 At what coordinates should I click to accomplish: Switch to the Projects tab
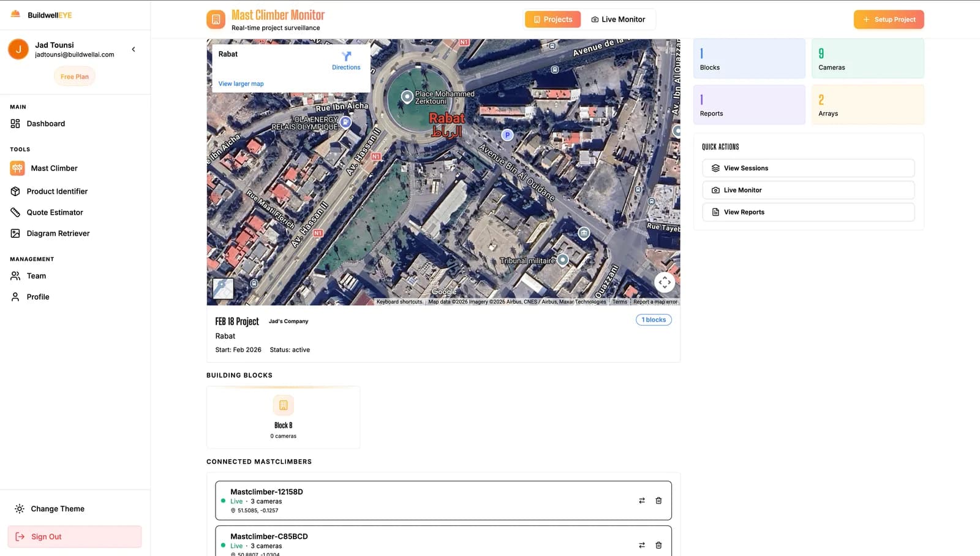552,20
